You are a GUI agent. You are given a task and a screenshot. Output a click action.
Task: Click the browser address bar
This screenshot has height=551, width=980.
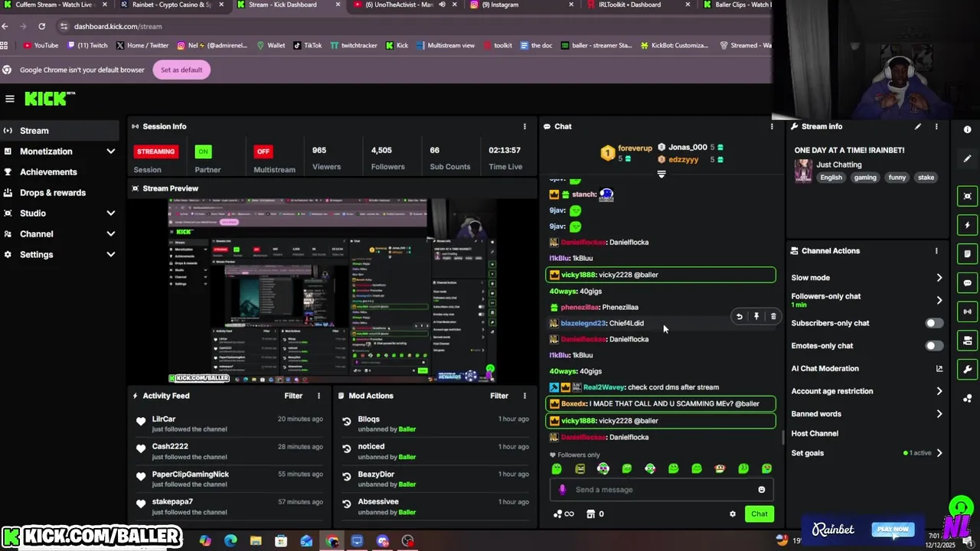click(413, 26)
